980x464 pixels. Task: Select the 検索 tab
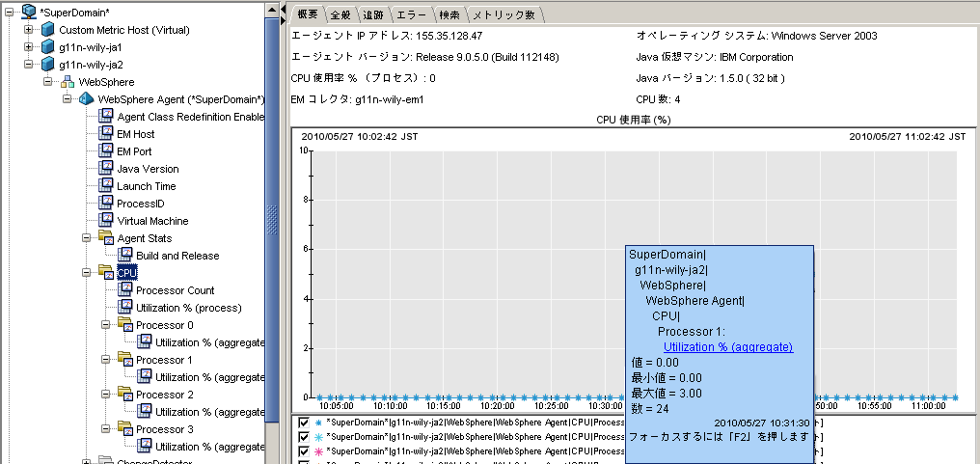(449, 15)
